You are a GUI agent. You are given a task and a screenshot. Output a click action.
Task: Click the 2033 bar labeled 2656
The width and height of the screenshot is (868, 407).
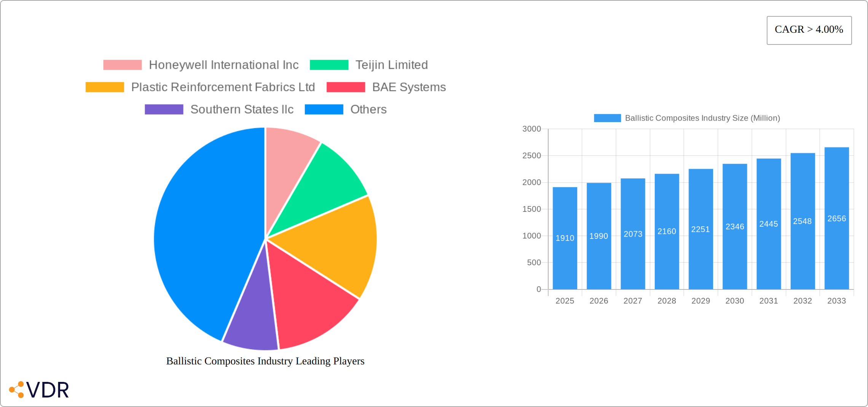pyautogui.click(x=837, y=218)
